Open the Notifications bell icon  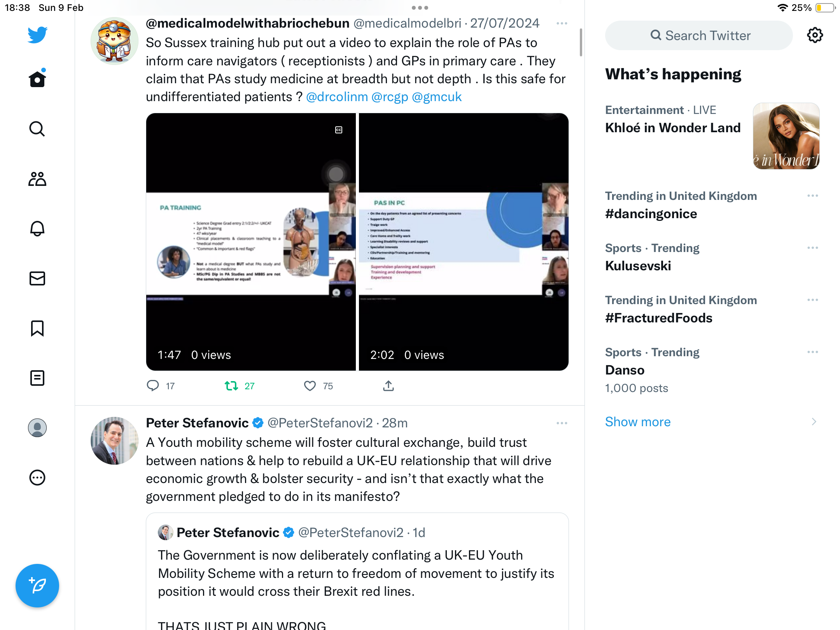pyautogui.click(x=37, y=229)
